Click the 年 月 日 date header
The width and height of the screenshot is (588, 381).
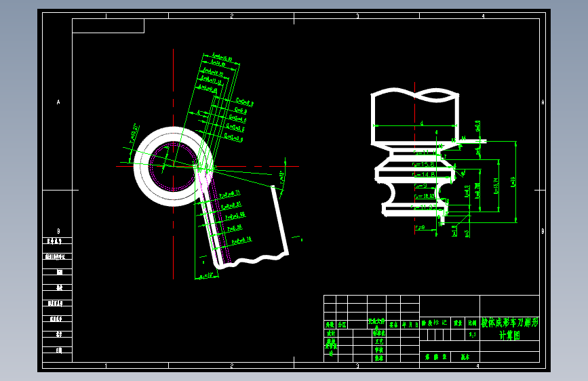410,324
